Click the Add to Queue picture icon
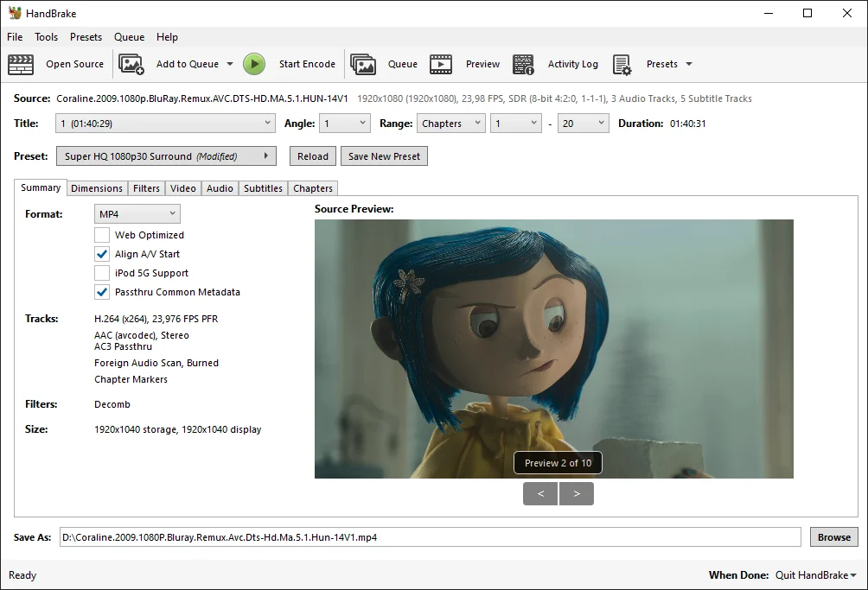The width and height of the screenshot is (868, 590). (x=131, y=64)
